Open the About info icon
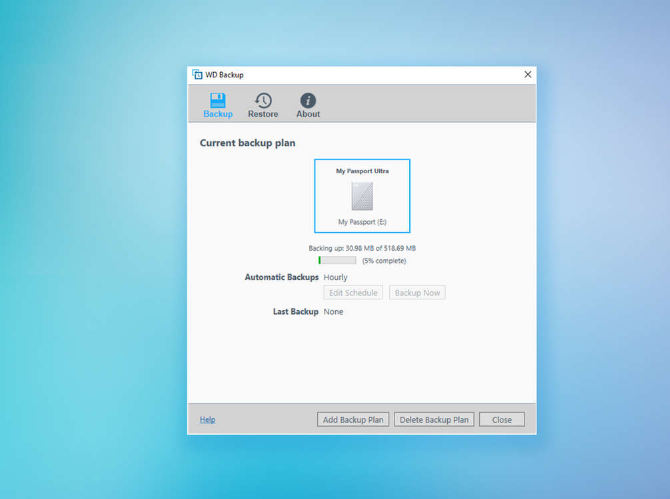The image size is (670, 499). [308, 101]
